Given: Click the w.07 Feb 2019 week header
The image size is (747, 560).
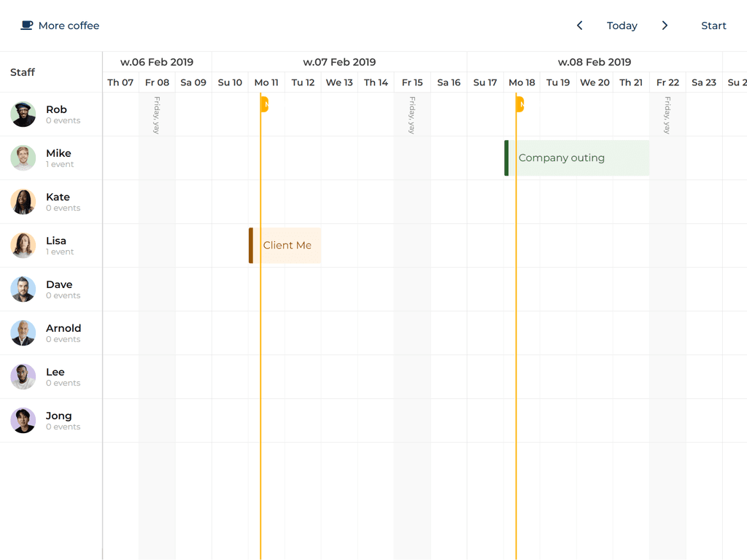Looking at the screenshot, I should click(x=339, y=62).
